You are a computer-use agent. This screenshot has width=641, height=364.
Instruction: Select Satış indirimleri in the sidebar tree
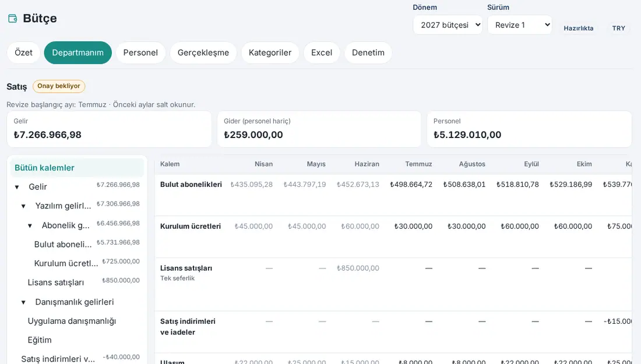pos(58,359)
